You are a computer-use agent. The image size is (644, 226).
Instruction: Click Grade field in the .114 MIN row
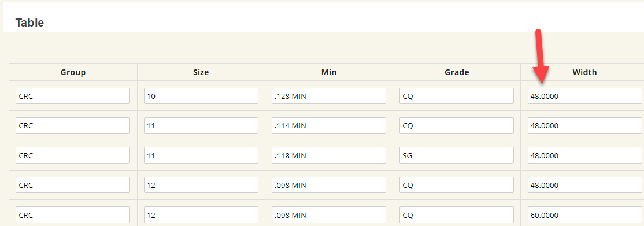point(457,126)
